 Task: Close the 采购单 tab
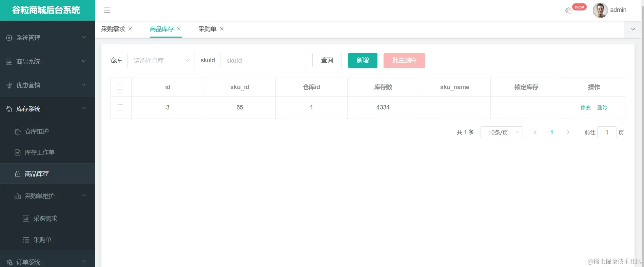[222, 29]
